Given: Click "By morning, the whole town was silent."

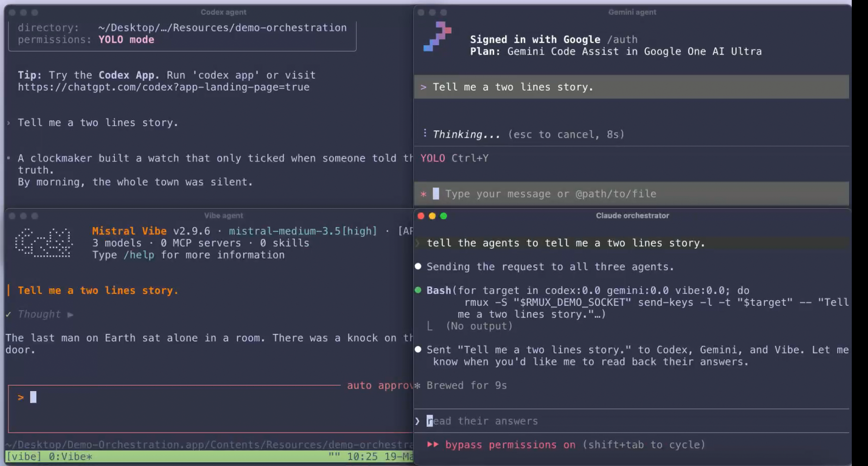Looking at the screenshot, I should tap(135, 182).
